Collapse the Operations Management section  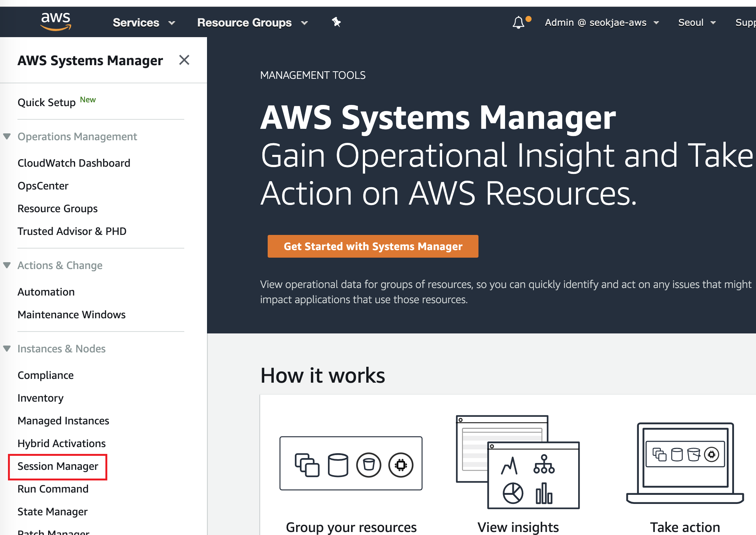(7, 136)
